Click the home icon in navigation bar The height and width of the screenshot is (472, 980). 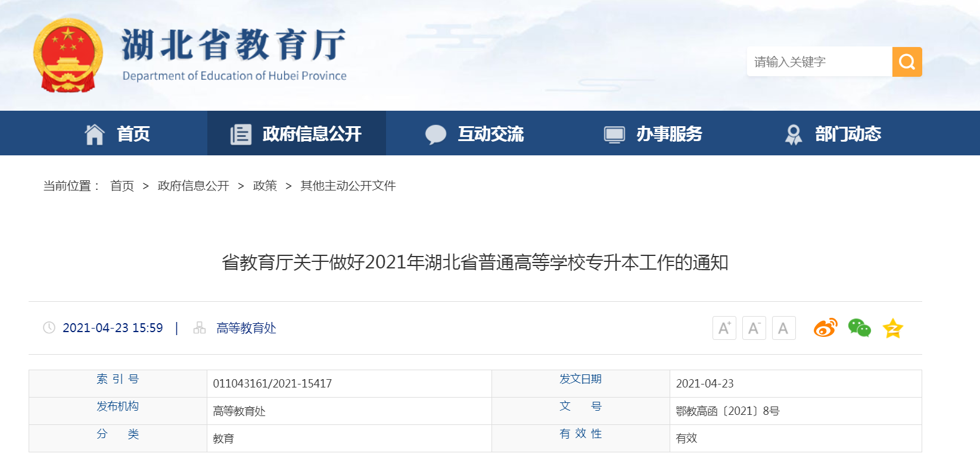pos(95,135)
